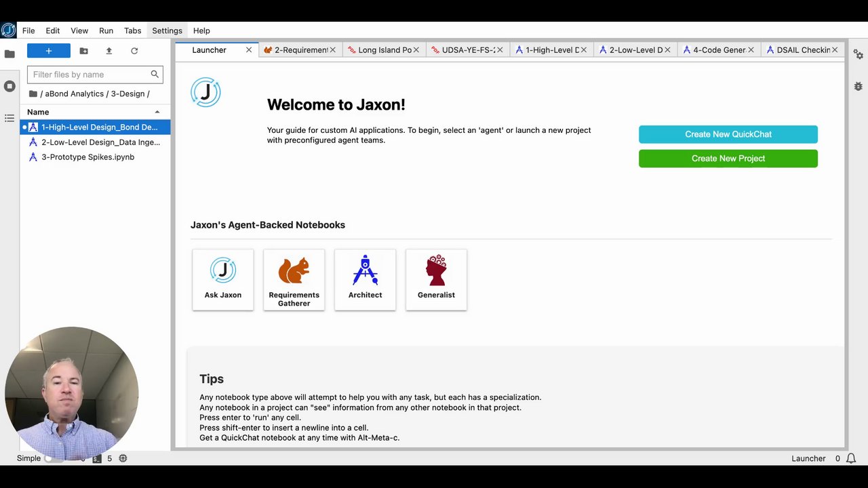Close the DSAIL Checkin tab

(x=835, y=50)
